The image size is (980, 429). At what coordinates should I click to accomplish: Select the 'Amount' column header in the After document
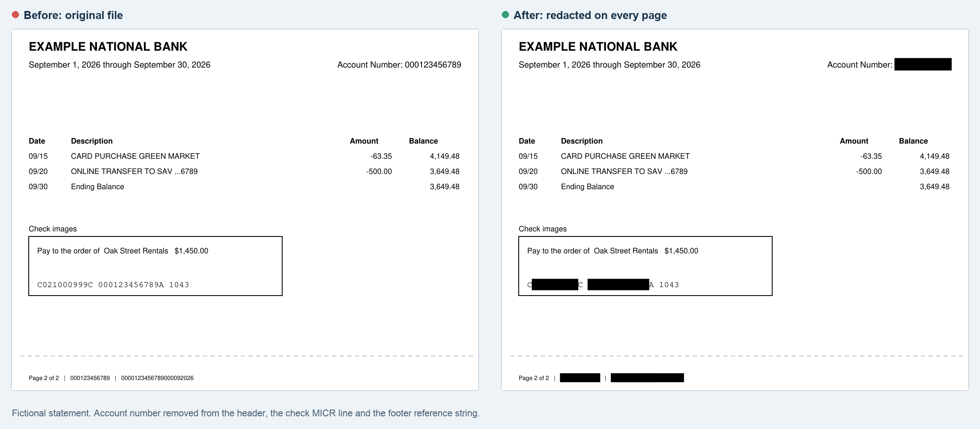point(854,141)
